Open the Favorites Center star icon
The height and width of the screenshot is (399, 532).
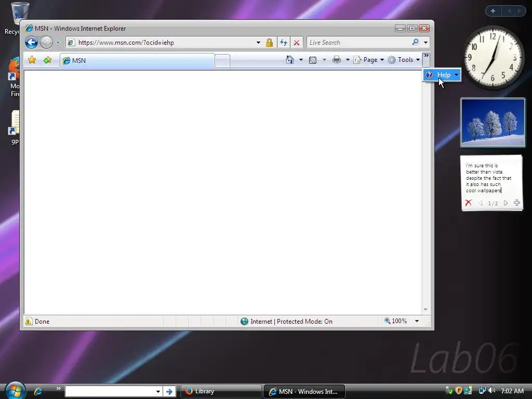click(x=32, y=60)
